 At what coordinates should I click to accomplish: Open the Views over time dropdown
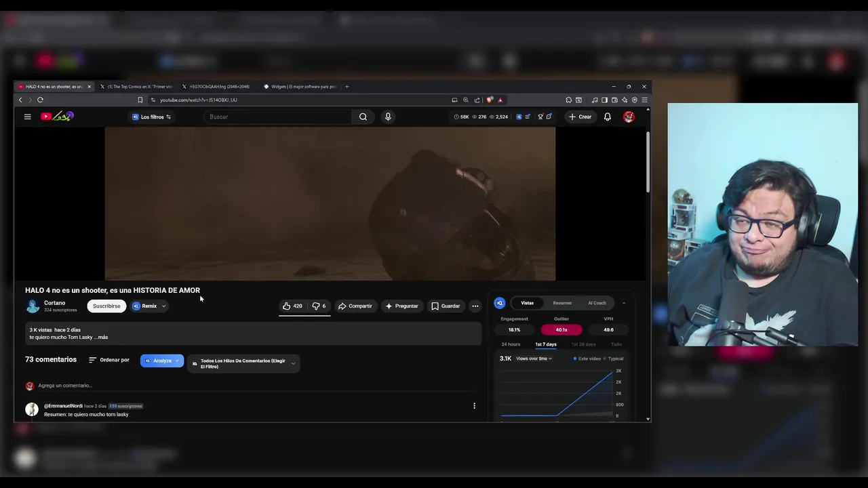click(534, 359)
